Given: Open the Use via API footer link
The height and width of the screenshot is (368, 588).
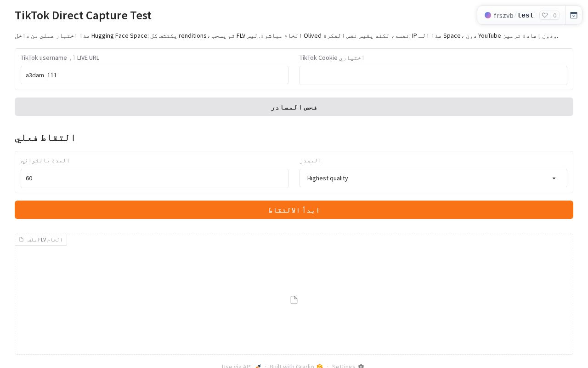Looking at the screenshot, I should 242,366.
